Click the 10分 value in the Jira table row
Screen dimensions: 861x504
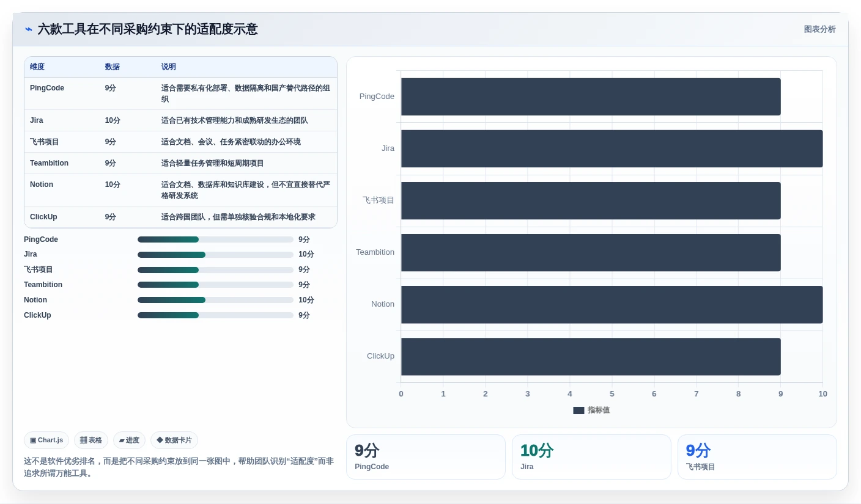click(113, 120)
